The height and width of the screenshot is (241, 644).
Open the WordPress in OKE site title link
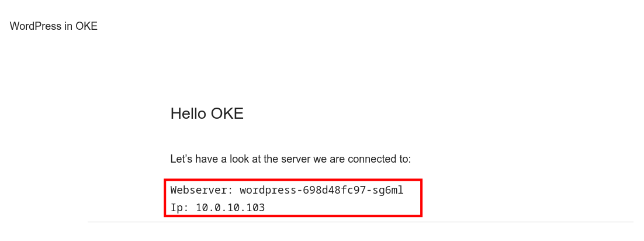pyautogui.click(x=54, y=26)
